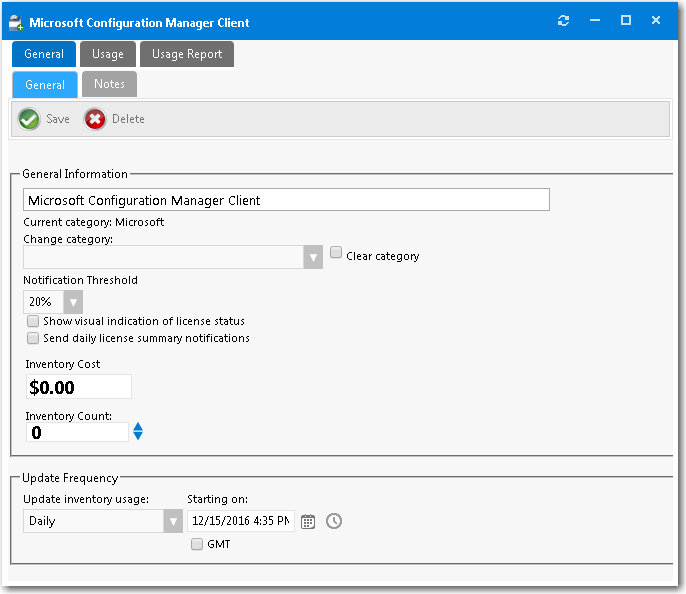Screen dimensions: 686x594
Task: Select the General sub-tab
Action: pos(45,84)
